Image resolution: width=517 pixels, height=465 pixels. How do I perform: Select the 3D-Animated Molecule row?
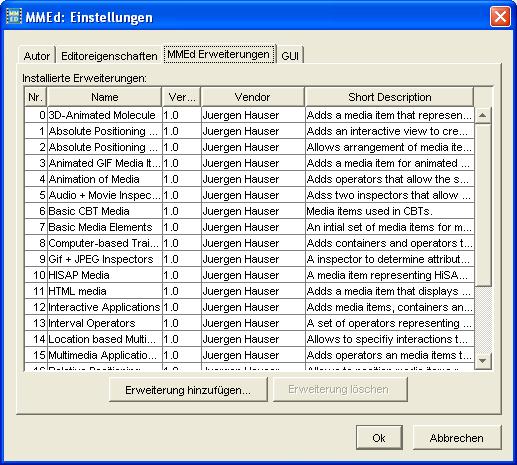coord(249,115)
